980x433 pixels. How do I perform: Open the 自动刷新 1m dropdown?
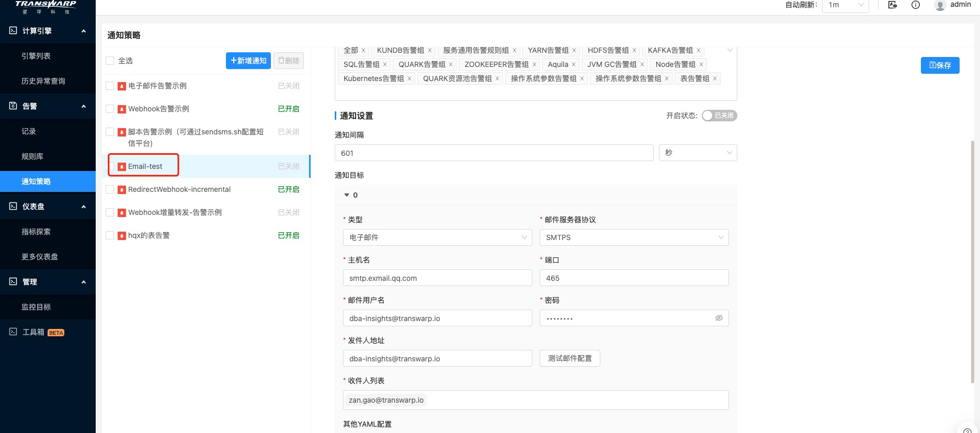[x=846, y=5]
